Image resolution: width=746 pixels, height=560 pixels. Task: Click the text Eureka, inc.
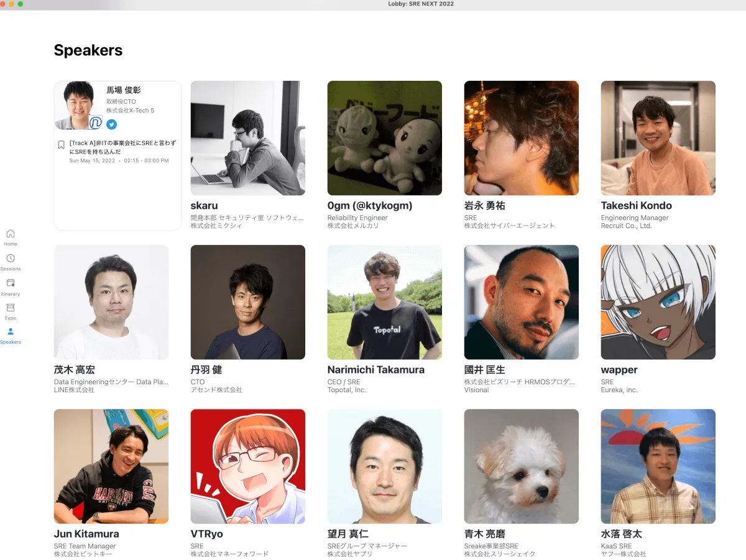tap(619, 390)
